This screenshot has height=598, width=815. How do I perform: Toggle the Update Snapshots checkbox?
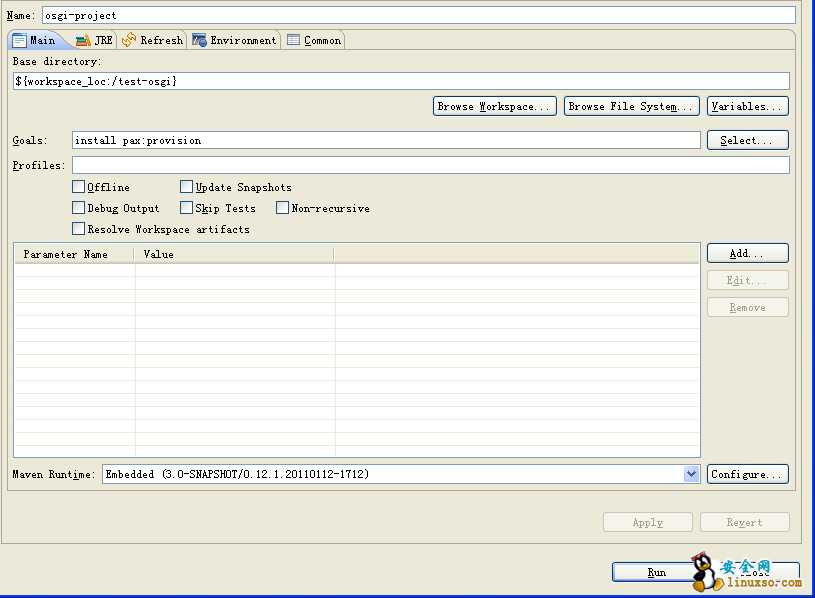coord(187,187)
